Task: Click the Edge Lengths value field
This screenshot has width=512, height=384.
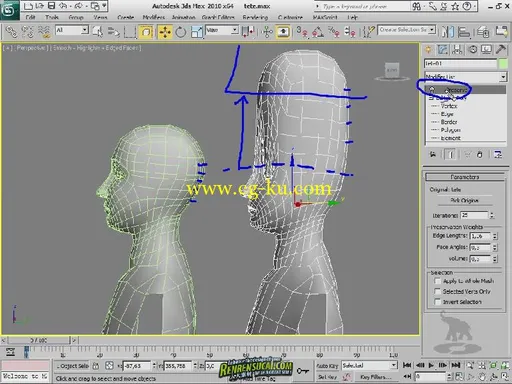Action: (480, 236)
